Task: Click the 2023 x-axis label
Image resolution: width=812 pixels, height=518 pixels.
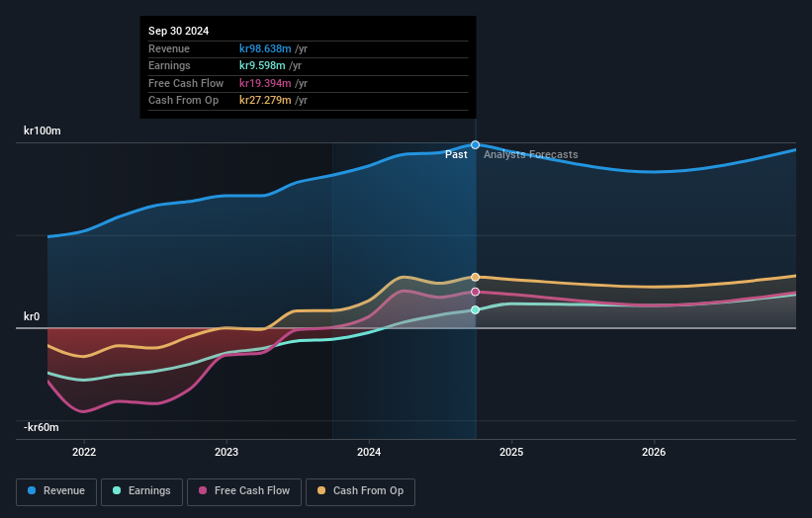Action: tap(226, 452)
